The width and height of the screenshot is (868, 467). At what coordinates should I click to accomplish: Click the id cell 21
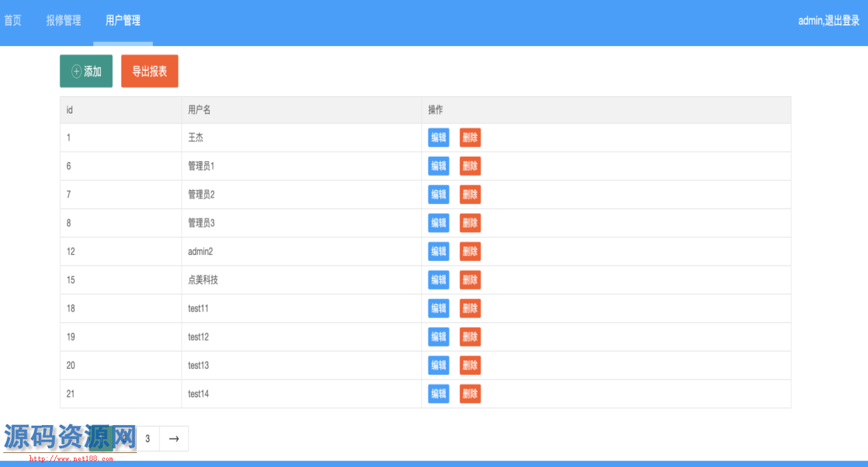point(121,394)
